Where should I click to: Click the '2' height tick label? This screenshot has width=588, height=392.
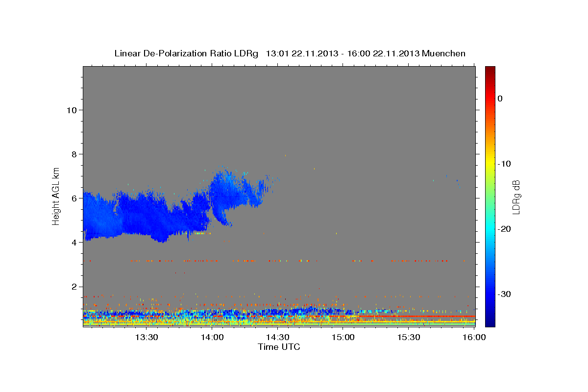click(74, 286)
